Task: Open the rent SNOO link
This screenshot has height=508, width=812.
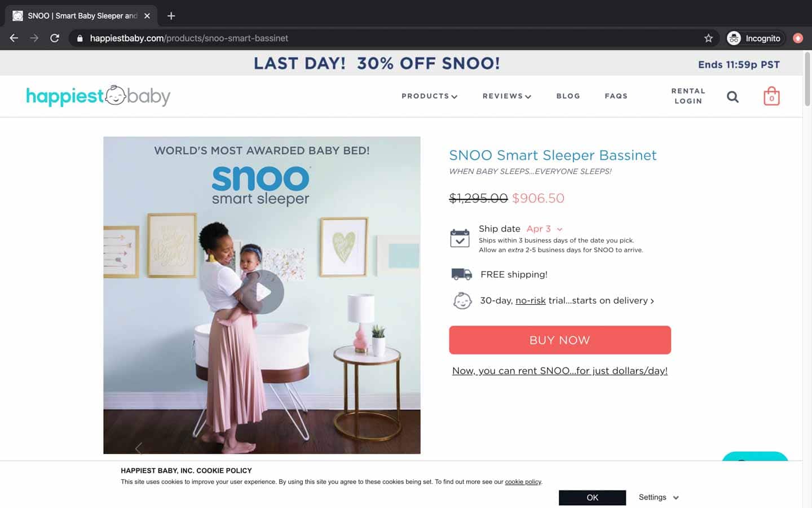Action: [x=560, y=371]
